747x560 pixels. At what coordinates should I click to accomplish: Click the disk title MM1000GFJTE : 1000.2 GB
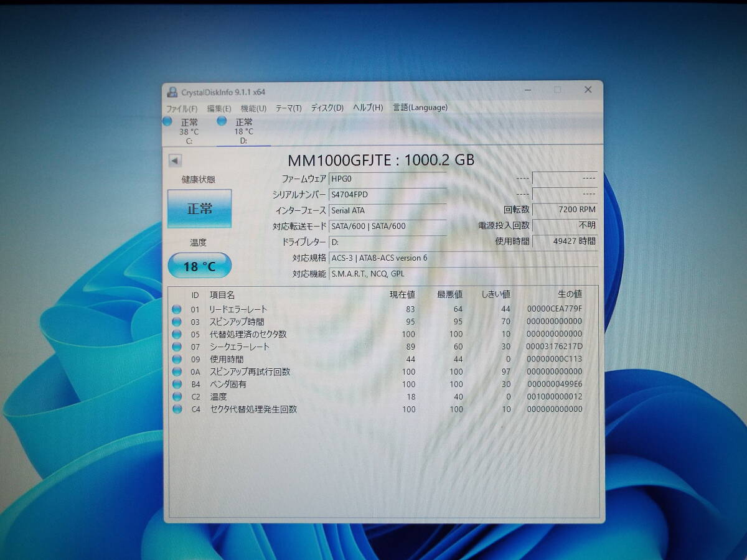pos(382,160)
